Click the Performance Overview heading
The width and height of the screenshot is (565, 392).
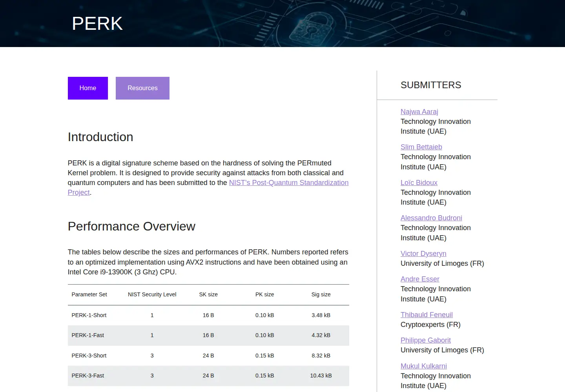131,226
